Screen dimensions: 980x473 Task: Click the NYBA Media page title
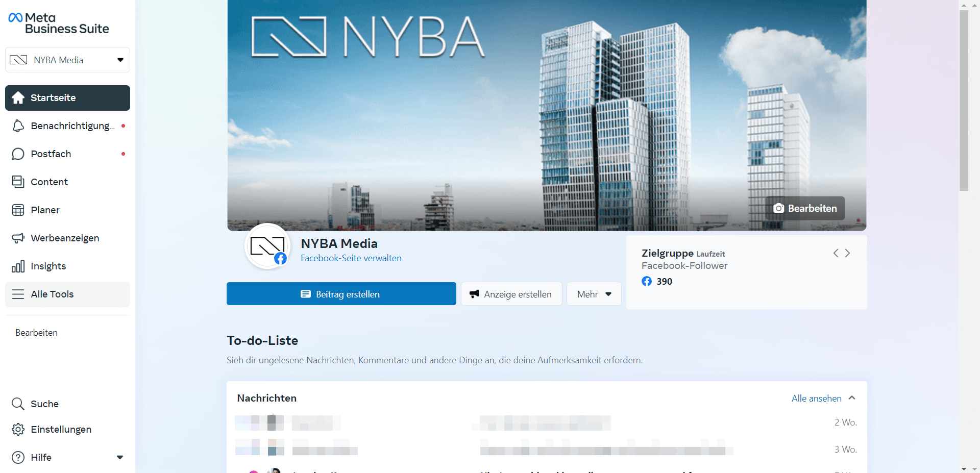pos(339,243)
